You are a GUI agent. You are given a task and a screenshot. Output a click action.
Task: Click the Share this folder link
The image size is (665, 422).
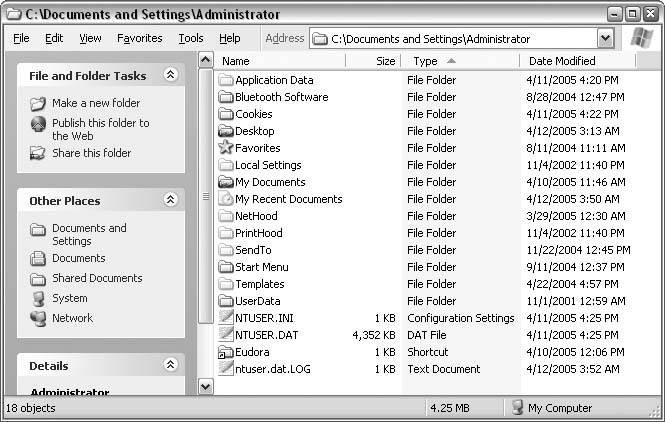tap(91, 153)
